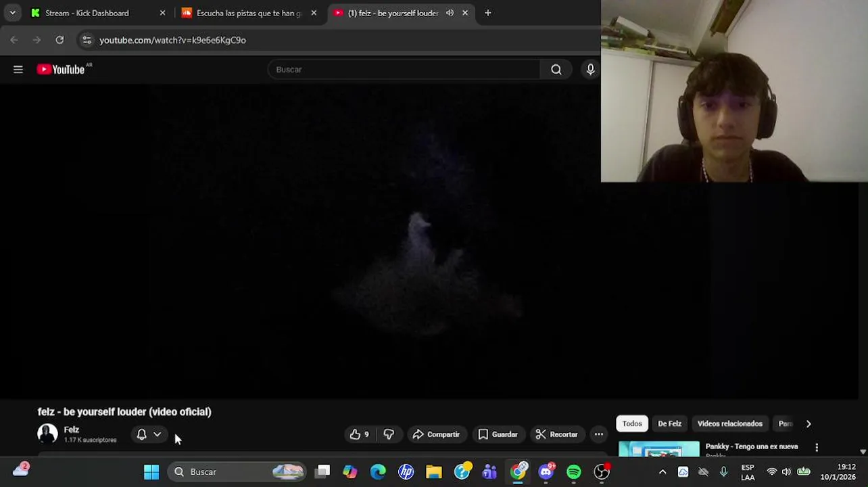
Task: Launch Copilot from the taskbar
Action: pyautogui.click(x=349, y=471)
